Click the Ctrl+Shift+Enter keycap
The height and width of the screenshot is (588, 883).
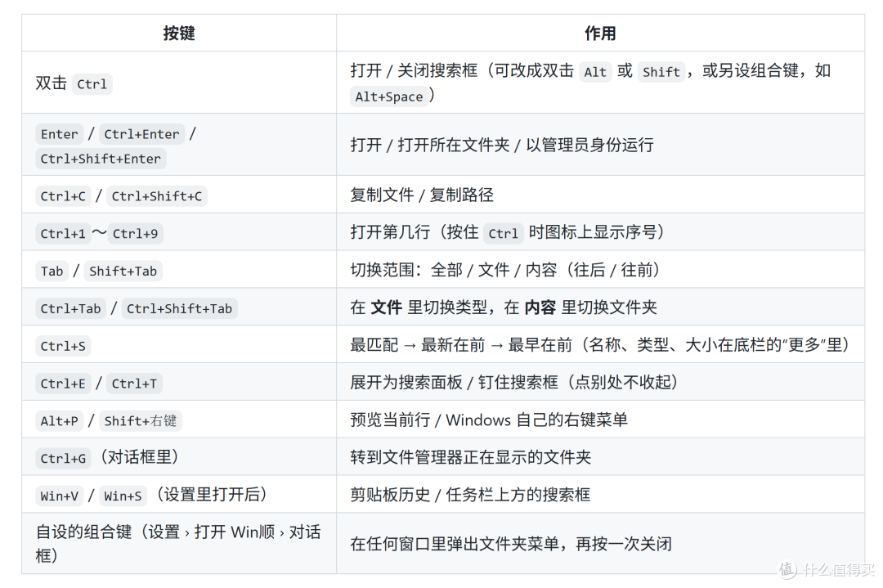(x=101, y=159)
